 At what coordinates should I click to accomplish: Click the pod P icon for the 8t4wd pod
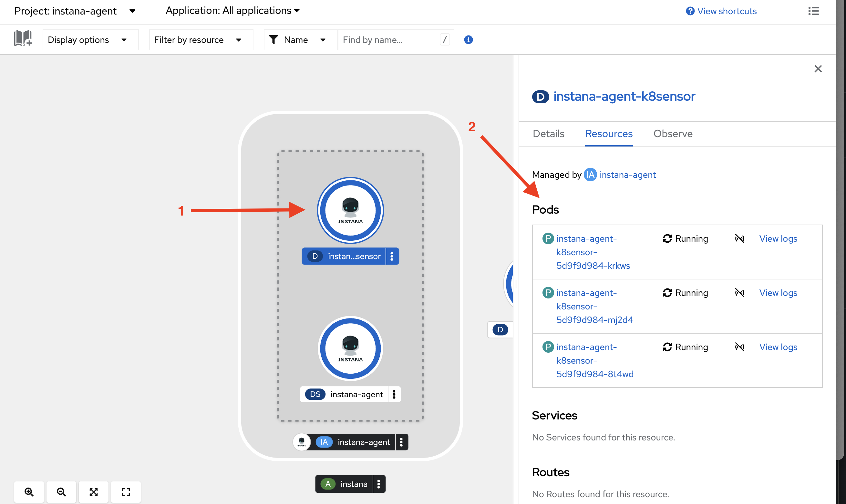tap(548, 347)
